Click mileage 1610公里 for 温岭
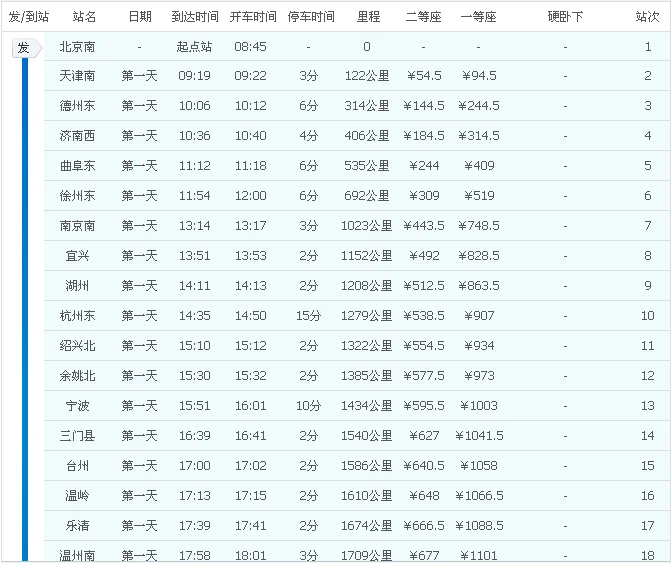This screenshot has height=563, width=671. (367, 496)
